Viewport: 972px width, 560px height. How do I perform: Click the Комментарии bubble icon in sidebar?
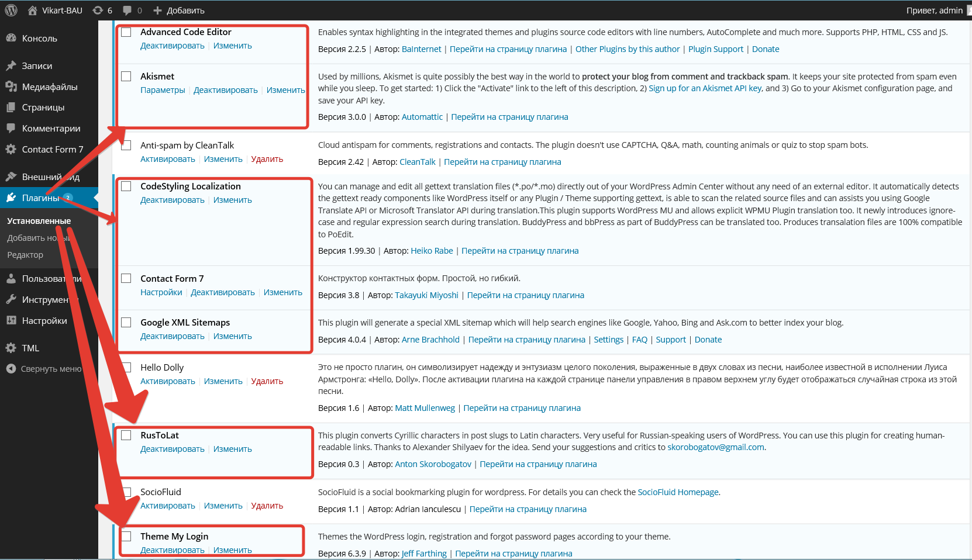click(11, 128)
